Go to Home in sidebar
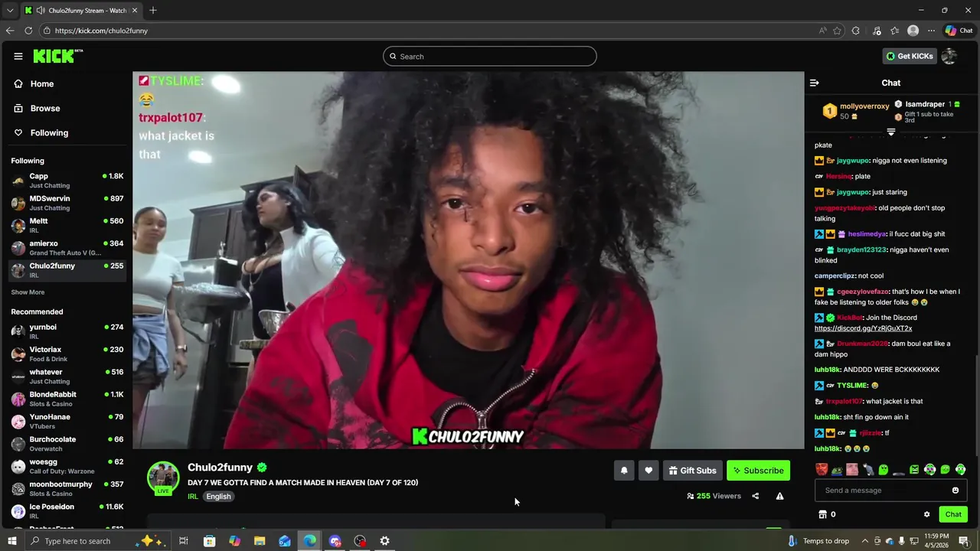 pyautogui.click(x=34, y=84)
